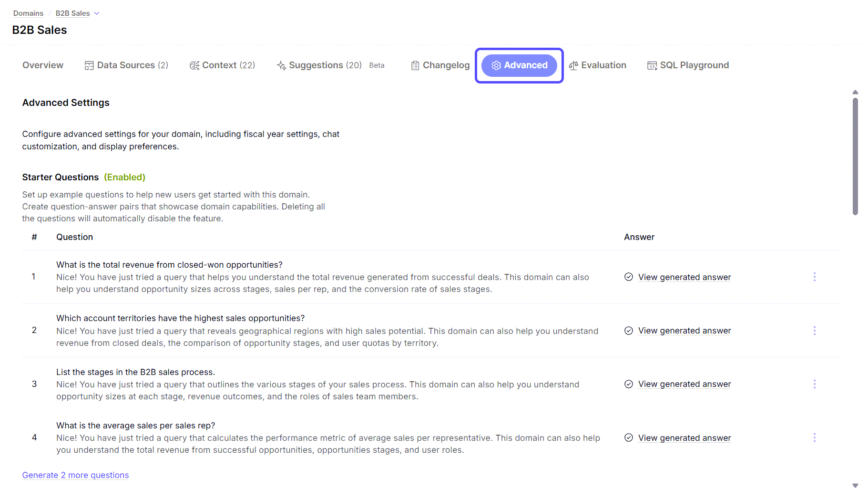Image resolution: width=868 pixels, height=489 pixels.
Task: Switch to the Overview tab
Action: click(42, 65)
